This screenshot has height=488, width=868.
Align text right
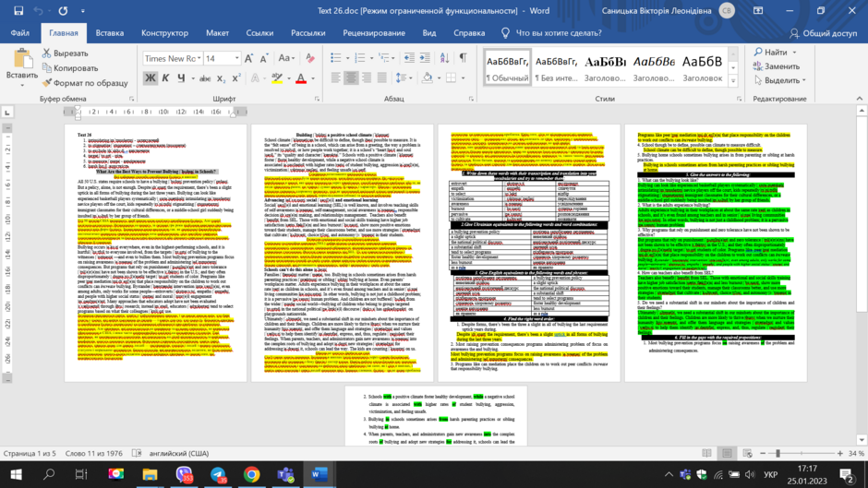(367, 78)
